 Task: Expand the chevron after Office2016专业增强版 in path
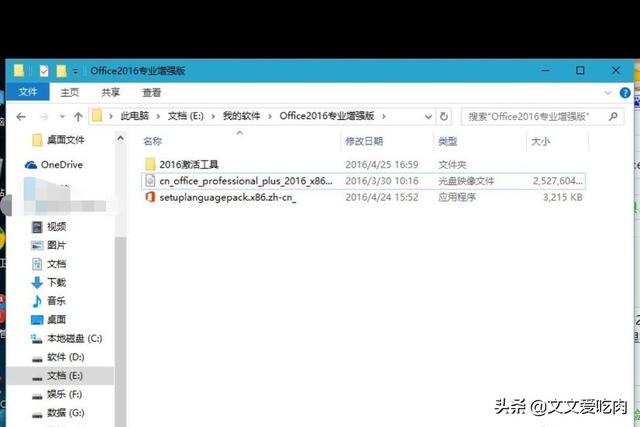(384, 116)
